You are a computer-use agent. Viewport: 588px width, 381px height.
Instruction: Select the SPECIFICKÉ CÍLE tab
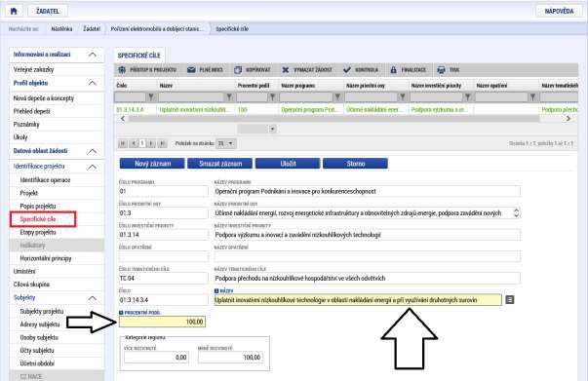(138, 56)
